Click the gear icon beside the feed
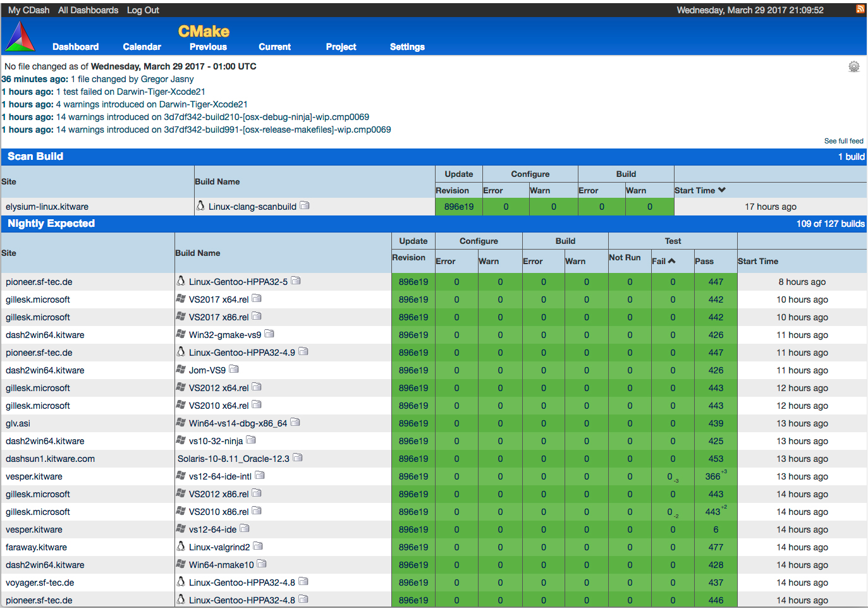The width and height of the screenshot is (868, 611). pyautogui.click(x=853, y=66)
